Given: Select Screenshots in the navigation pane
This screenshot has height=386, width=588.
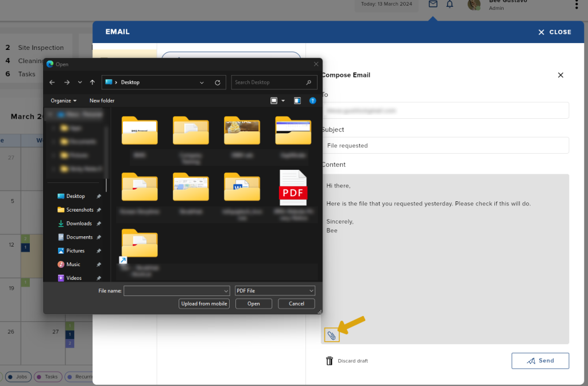Looking at the screenshot, I should tap(79, 210).
